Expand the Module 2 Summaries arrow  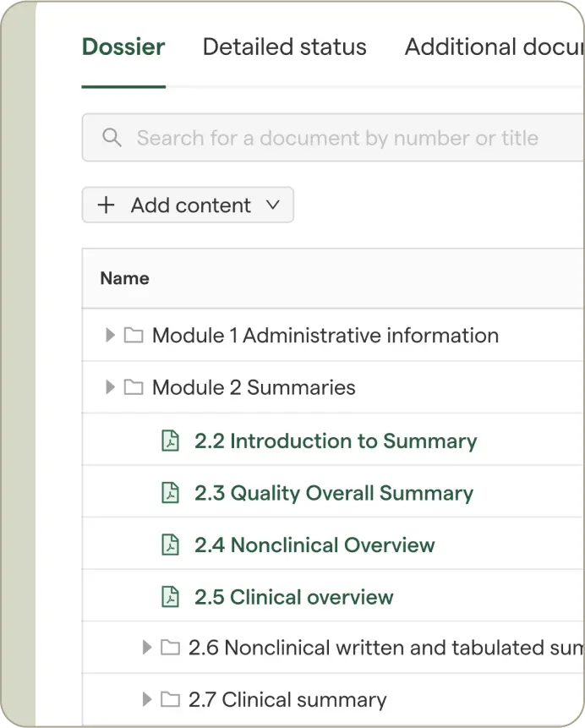[x=110, y=388]
